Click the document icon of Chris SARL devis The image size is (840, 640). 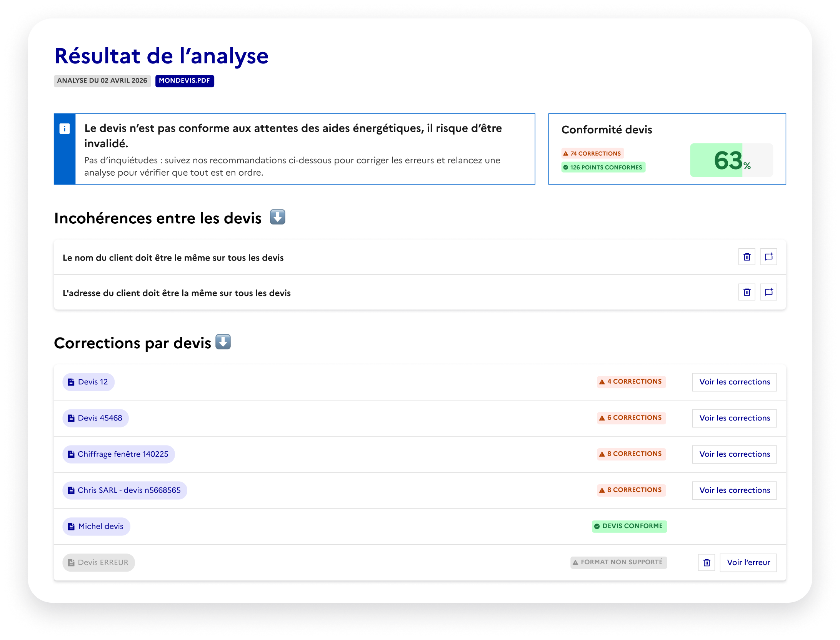[x=71, y=490]
